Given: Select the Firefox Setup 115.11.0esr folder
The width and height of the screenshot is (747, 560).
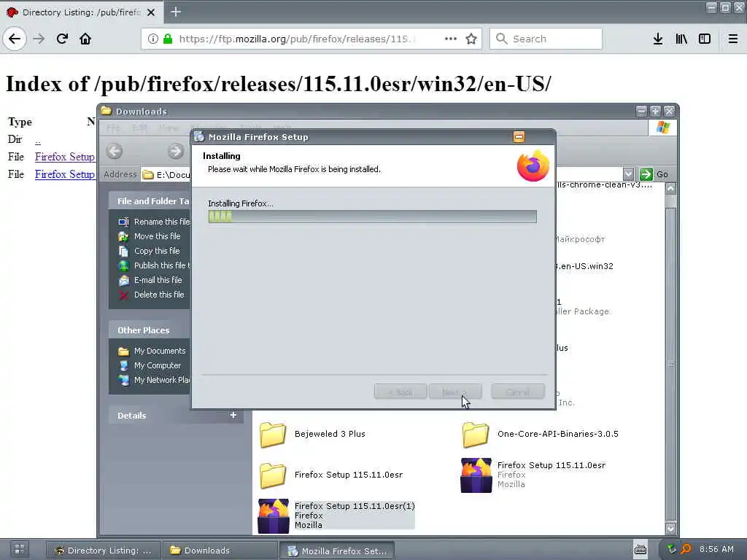Looking at the screenshot, I should 331,475.
